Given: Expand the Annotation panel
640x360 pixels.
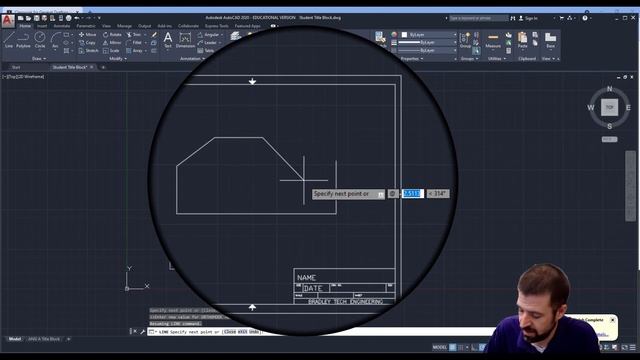Looking at the screenshot, I should [192, 59].
